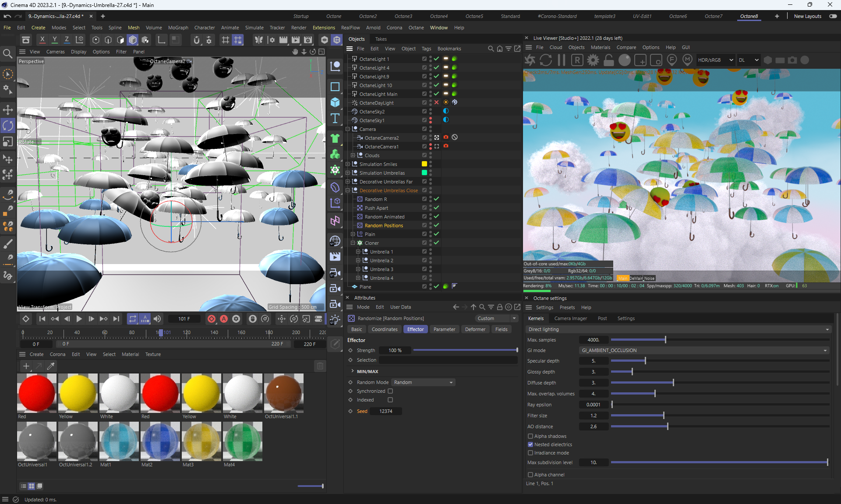Enable the Synchronized checkbox

click(390, 391)
